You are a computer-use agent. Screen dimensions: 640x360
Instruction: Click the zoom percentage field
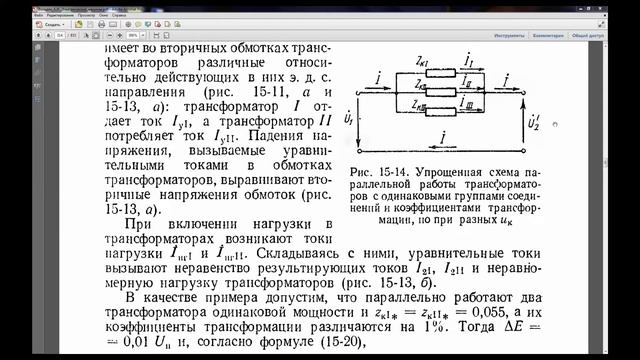pos(133,36)
